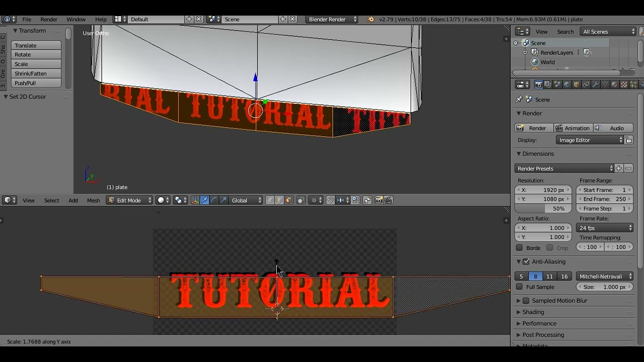This screenshot has height=362, width=644.
Task: Open the Scene properties tab icon
Action: 557,84
